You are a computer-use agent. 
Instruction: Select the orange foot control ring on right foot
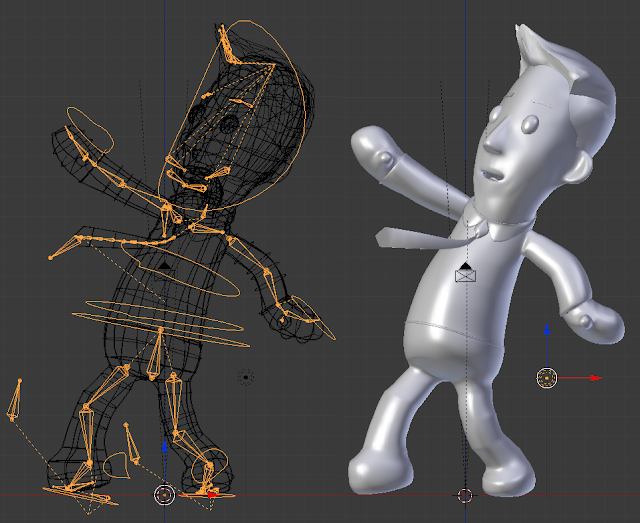click(209, 467)
